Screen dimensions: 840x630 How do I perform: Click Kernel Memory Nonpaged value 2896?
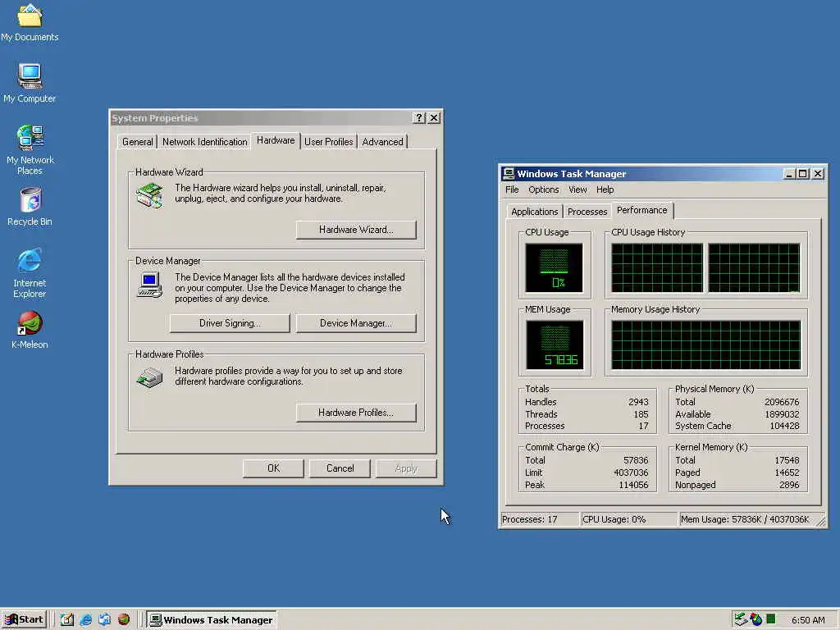(789, 485)
